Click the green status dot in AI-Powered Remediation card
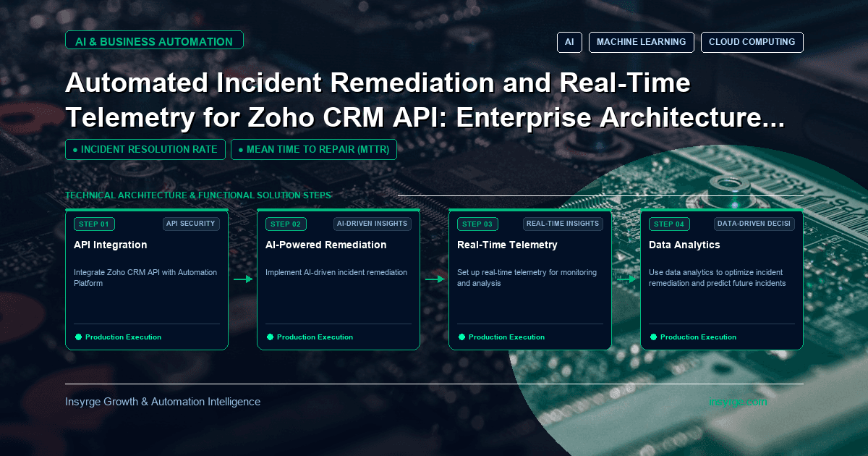The image size is (868, 456). [x=270, y=337]
